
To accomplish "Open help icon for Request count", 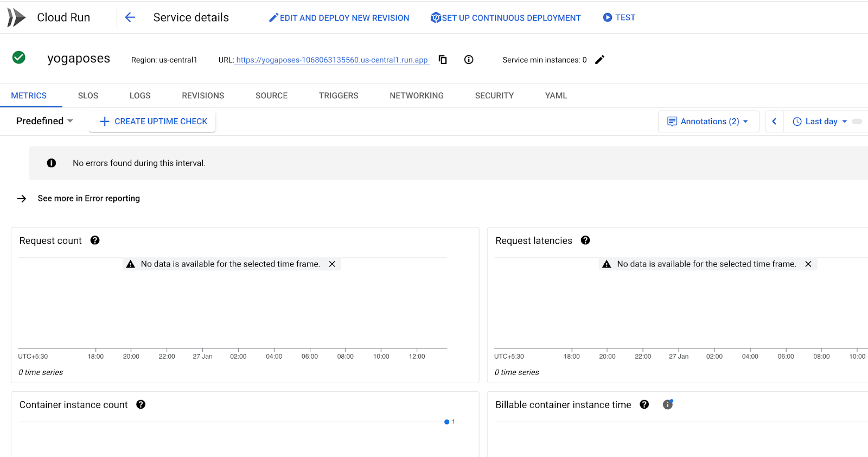I will point(95,240).
